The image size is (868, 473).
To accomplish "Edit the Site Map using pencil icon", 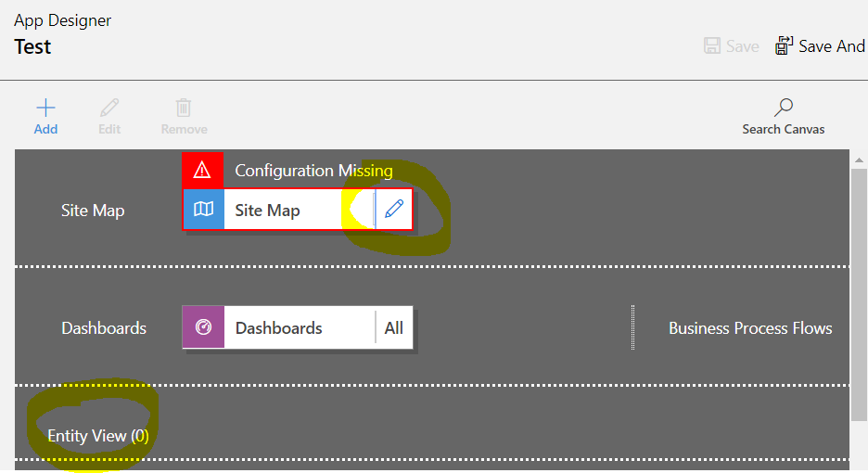I will [393, 210].
